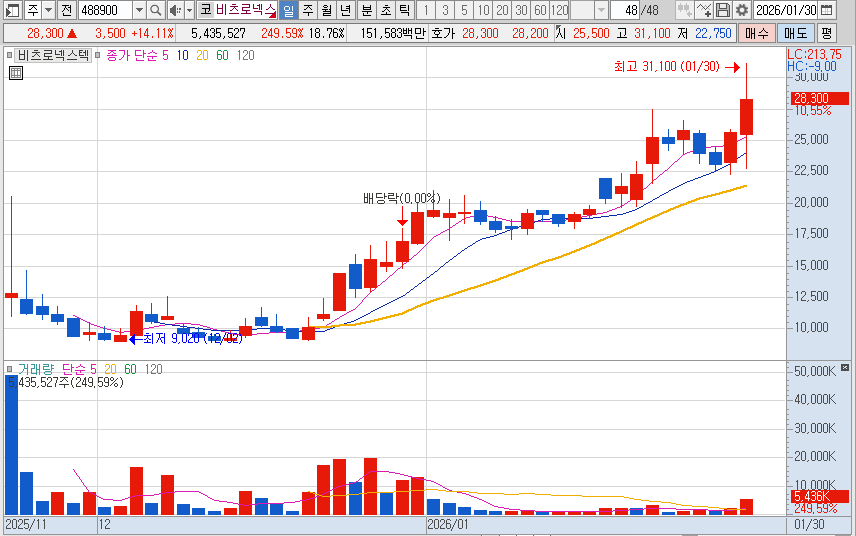856x536 pixels.
Task: Switch to 분 minute chart tab
Action: (x=367, y=10)
